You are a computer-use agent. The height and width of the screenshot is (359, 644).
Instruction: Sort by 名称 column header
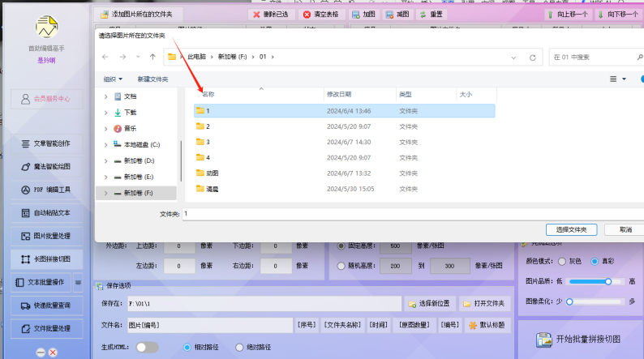pyautogui.click(x=208, y=94)
